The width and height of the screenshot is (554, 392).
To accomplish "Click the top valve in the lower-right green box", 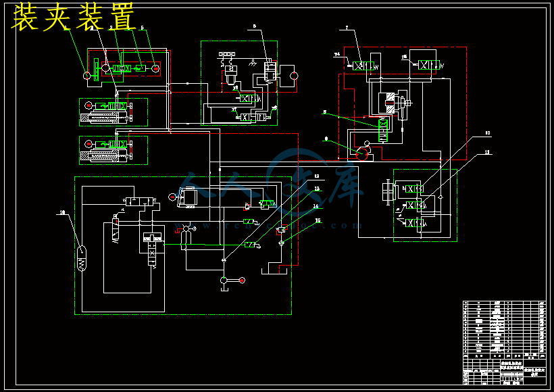I will pyautogui.click(x=414, y=189).
